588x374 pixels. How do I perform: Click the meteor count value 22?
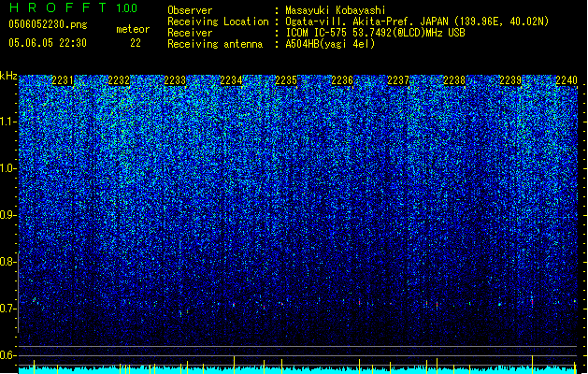(x=136, y=43)
